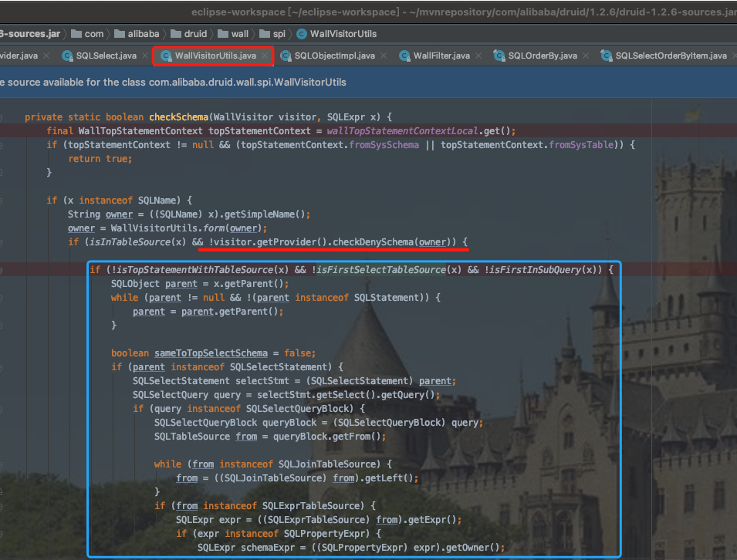Open the druid package breadcrumb
737x560 pixels.
(195, 34)
